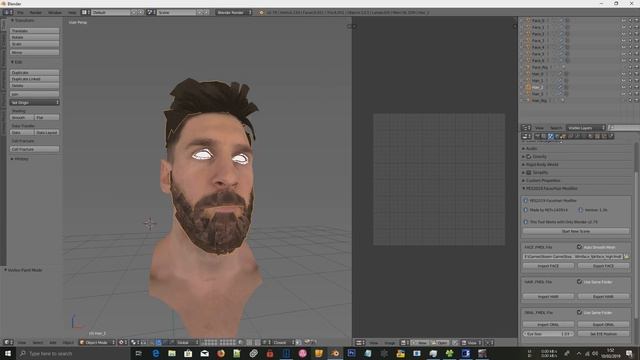Open the File menu
The width and height of the screenshot is (640, 360).
click(x=20, y=12)
